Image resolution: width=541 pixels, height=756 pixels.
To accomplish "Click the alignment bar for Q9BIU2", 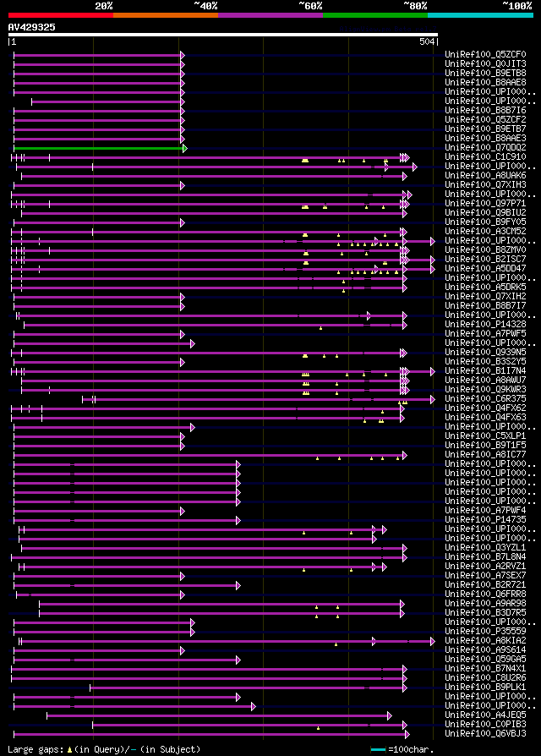I will click(x=214, y=214).
